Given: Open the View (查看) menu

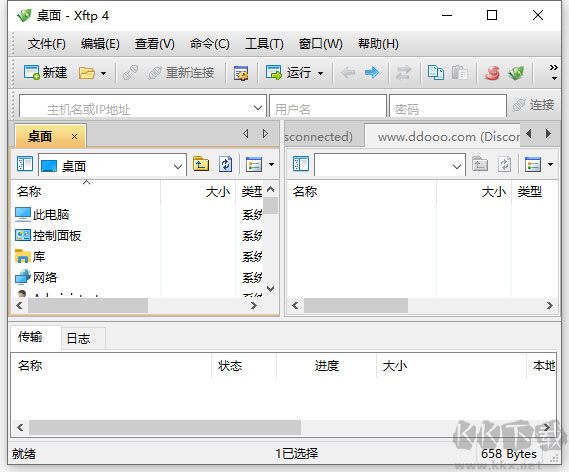Looking at the screenshot, I should coord(155,44).
